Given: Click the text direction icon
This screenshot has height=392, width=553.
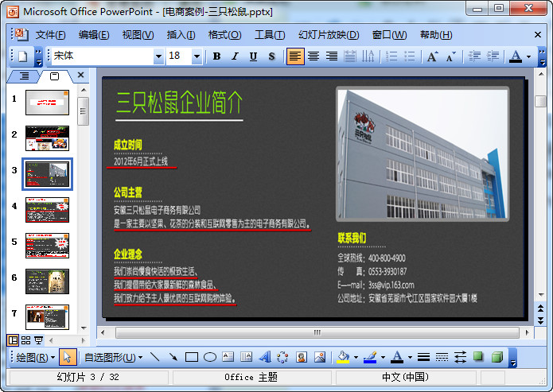Looking at the screenshot, I should pyautogui.click(x=368, y=56).
